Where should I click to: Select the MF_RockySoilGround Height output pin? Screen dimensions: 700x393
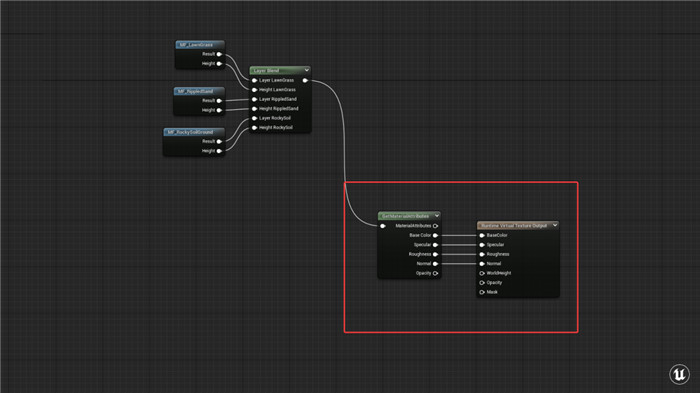[219, 151]
